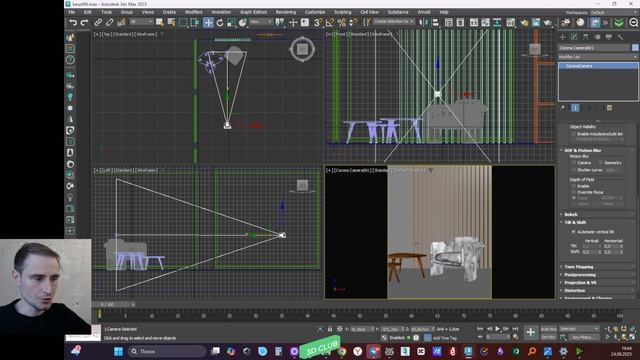This screenshot has height=360, width=640.
Task: Select the Link tool in main toolbar
Action: pyautogui.click(x=98, y=22)
